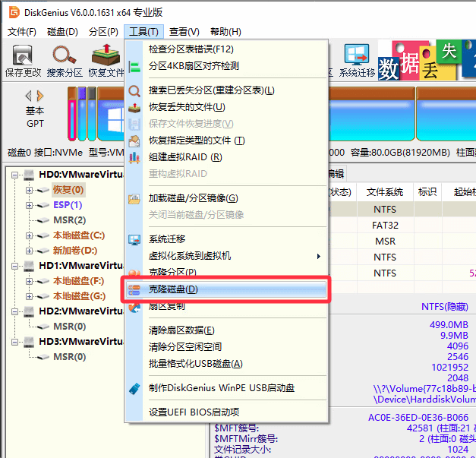This screenshot has height=458, width=476.
Task: Select the pink-outlined first partition bar
Action: tap(72, 114)
